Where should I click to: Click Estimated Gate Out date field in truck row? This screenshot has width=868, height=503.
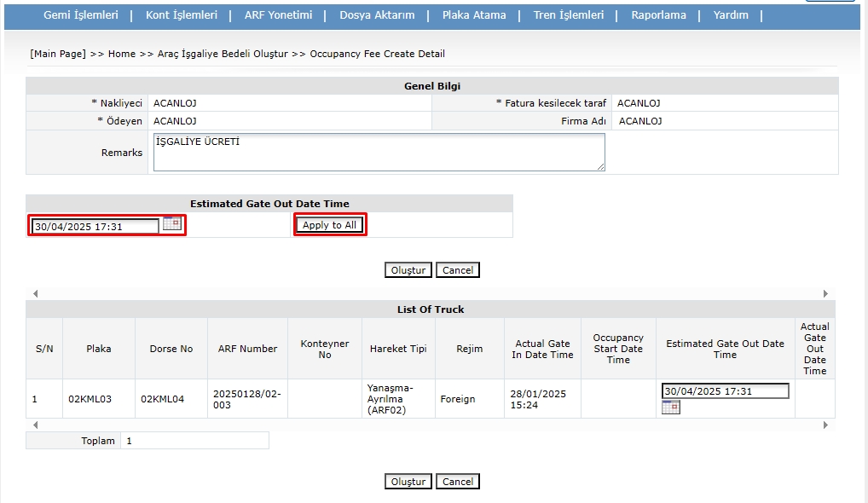(x=725, y=391)
